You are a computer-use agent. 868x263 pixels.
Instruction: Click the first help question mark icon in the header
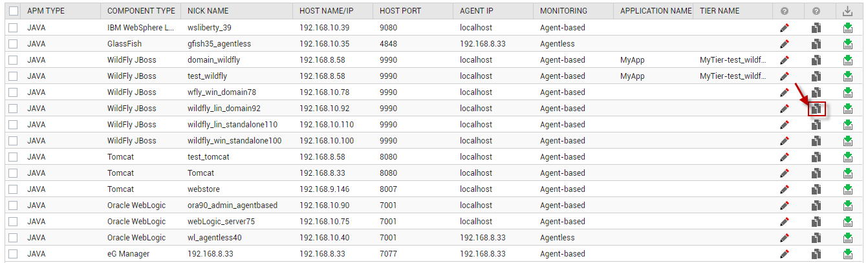(x=785, y=11)
